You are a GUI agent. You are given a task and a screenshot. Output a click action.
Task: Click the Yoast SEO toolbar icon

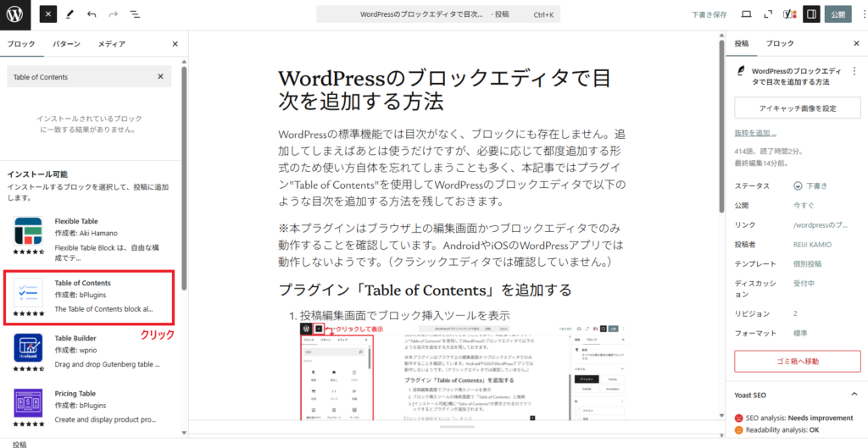[x=789, y=14]
